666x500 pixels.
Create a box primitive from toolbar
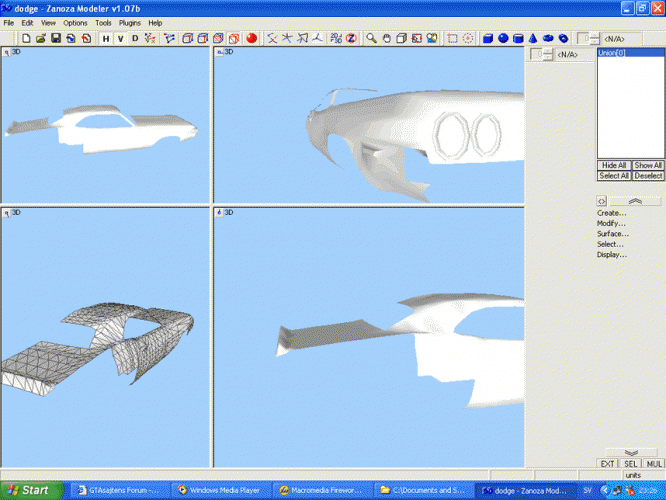(x=488, y=38)
